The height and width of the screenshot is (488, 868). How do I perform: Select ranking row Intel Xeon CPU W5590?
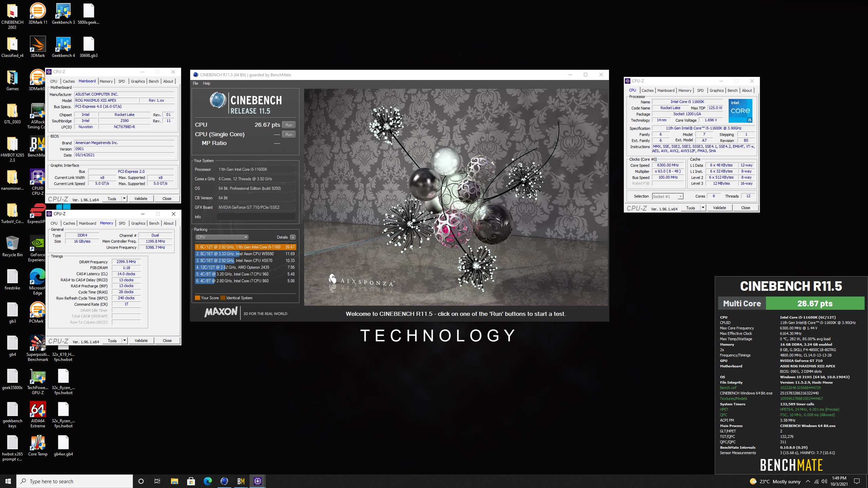coord(245,254)
